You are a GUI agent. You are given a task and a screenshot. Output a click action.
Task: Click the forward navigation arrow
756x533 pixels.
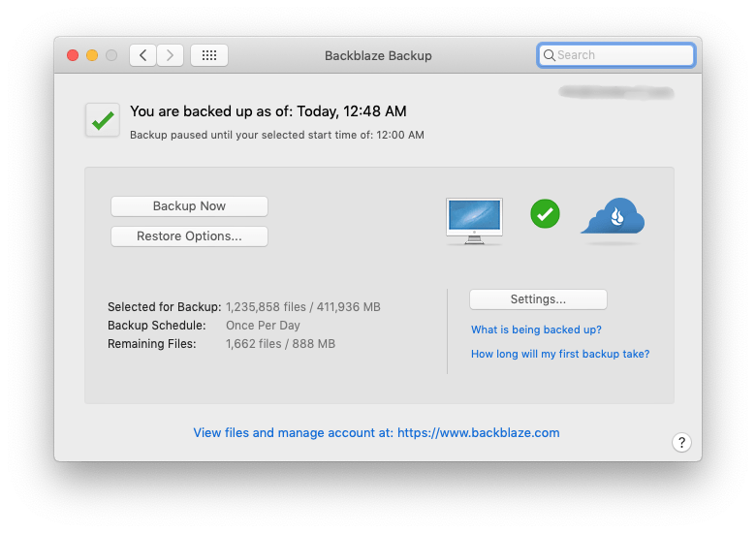[x=170, y=55]
